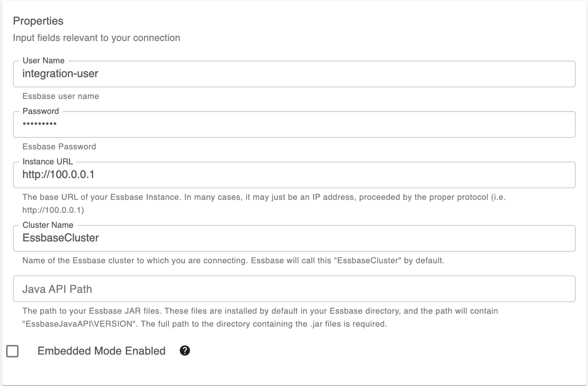Click the Embedded Mode Enabled label text
Viewport: 588px width, 386px height.
102,350
